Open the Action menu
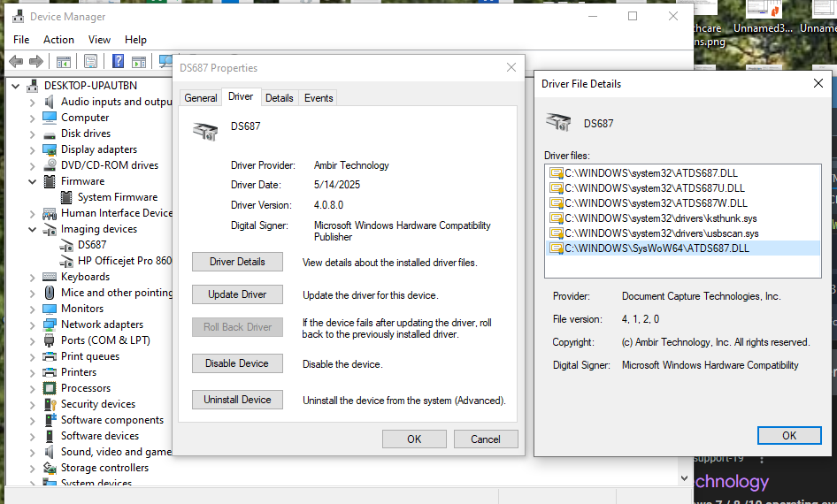The image size is (837, 504). tap(58, 40)
